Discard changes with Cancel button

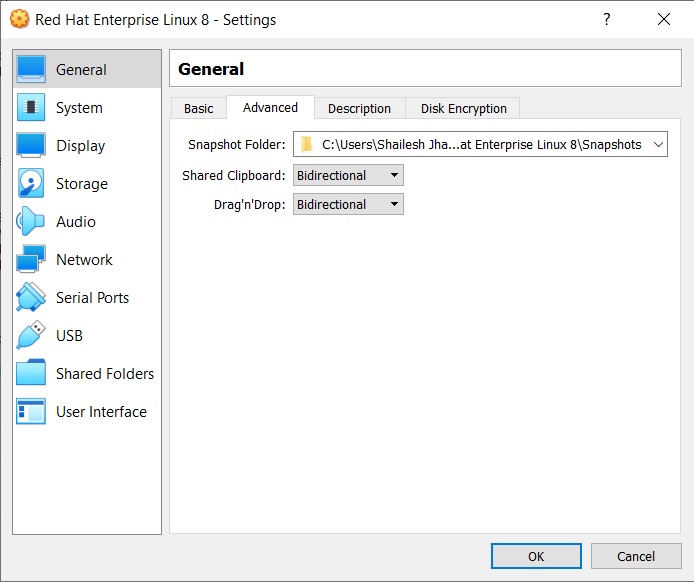tap(636, 556)
